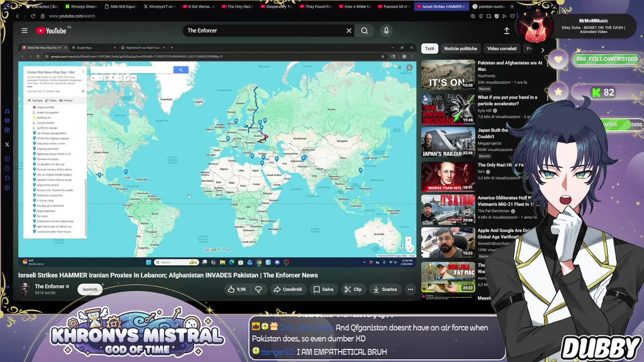Viewport: 644px width, 362px height.
Task: Open America Obliterates Vietnam's MiG-21 video
Action: click(448, 211)
